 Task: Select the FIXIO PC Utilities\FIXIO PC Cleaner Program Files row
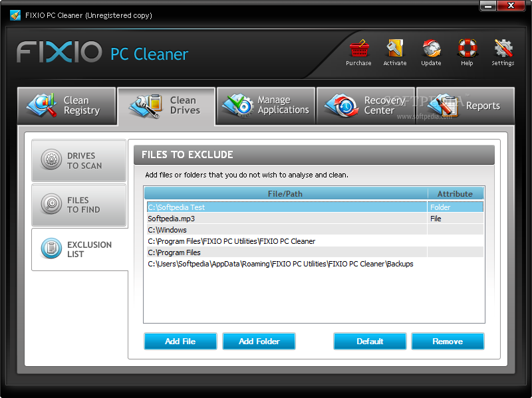point(315,241)
